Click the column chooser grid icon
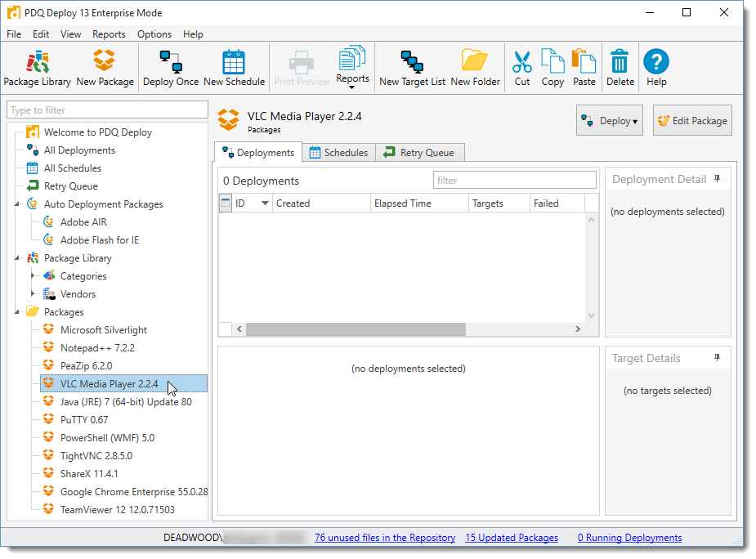This screenshot has height=559, width=756. [226, 203]
